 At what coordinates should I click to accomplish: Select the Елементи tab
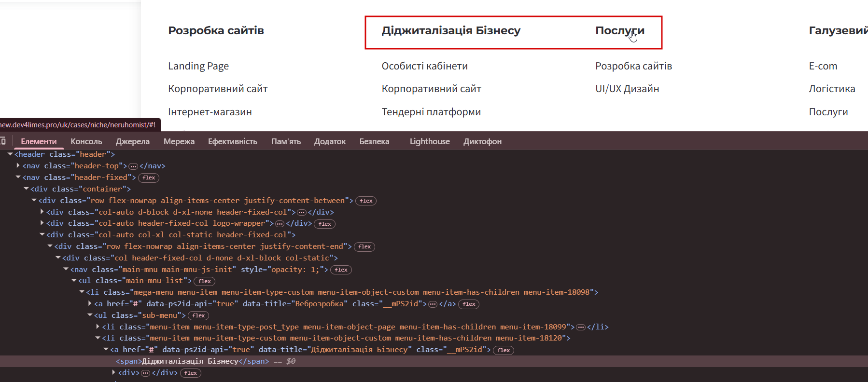coord(39,142)
